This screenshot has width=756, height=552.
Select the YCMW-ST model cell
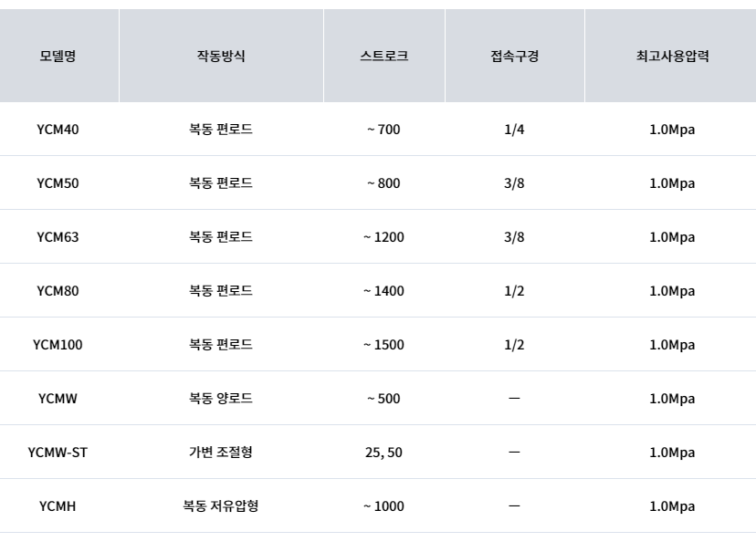(58, 453)
